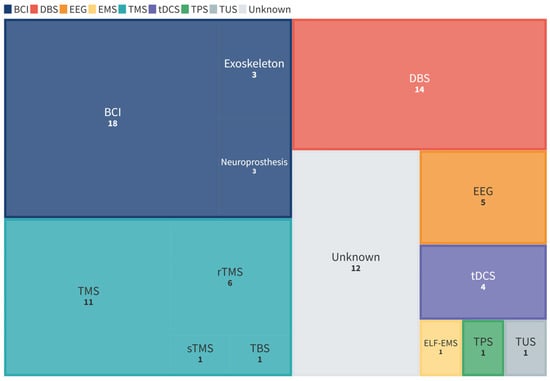The width and height of the screenshot is (550, 381).
Task: Select the rTMS 6 tile
Action: pyautogui.click(x=230, y=277)
